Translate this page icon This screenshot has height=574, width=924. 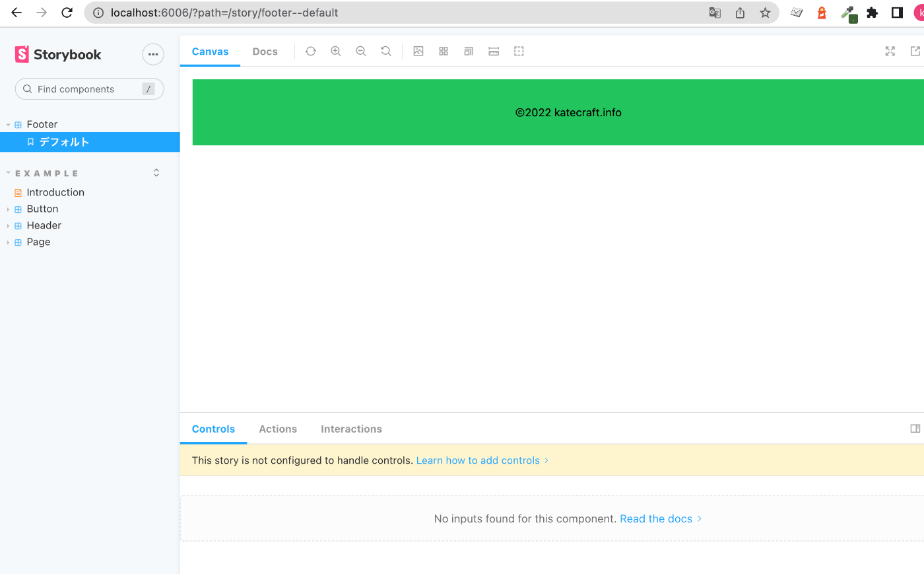click(x=715, y=13)
